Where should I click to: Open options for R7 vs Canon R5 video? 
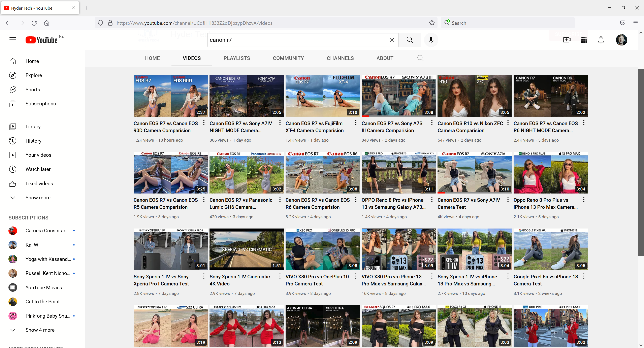pos(204,199)
